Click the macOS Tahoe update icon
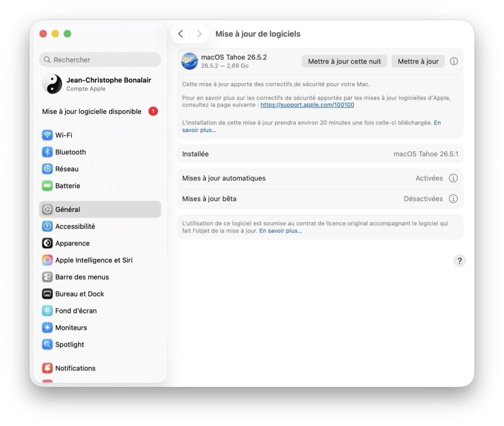The width and height of the screenshot is (504, 426). tap(189, 61)
